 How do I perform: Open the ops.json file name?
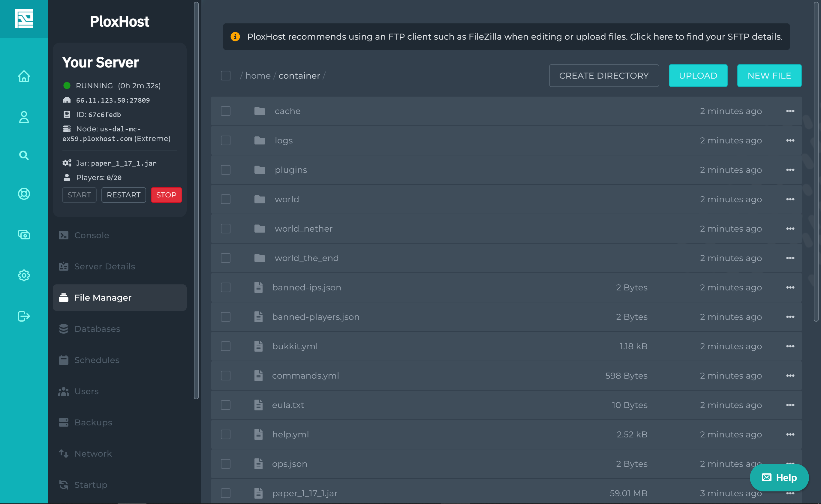pos(290,464)
